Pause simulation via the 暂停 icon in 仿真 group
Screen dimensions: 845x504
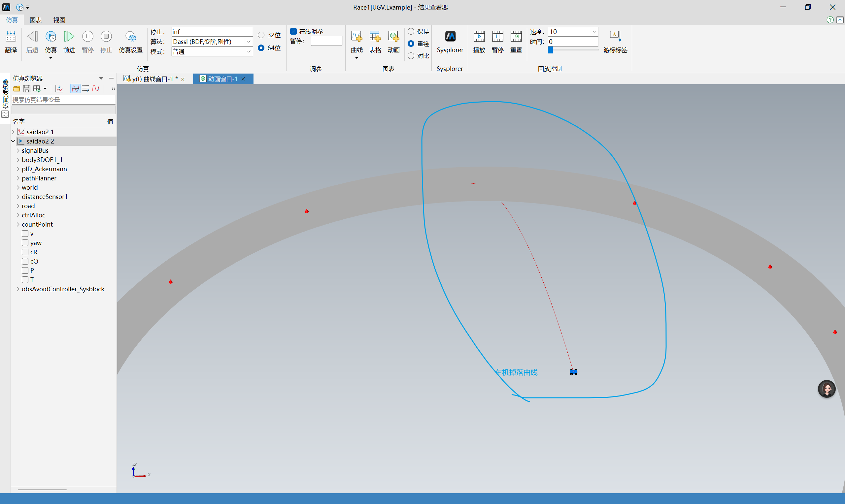[x=88, y=37]
